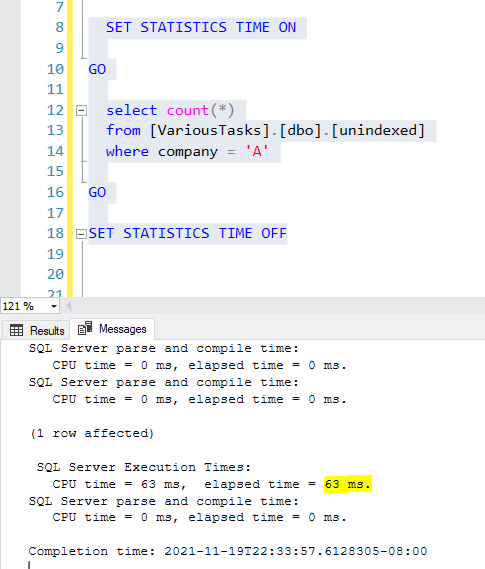The height and width of the screenshot is (569, 485).
Task: Open the Messages tab
Action: click(x=112, y=329)
